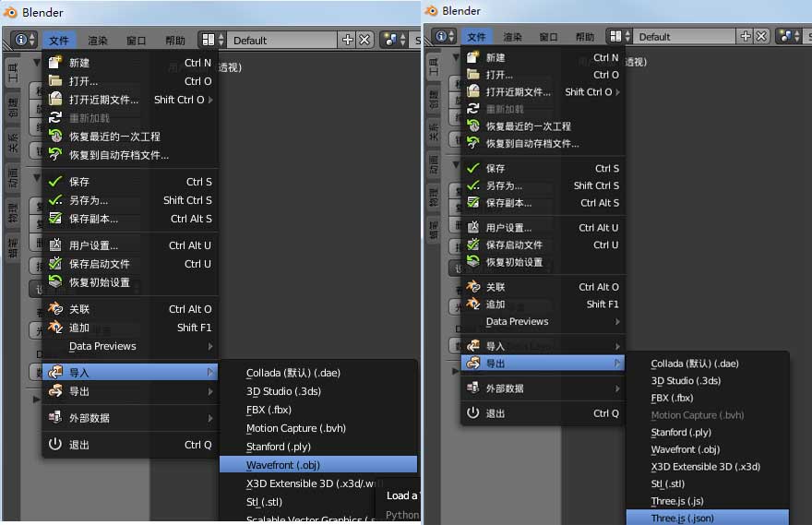Click the 重新加载 reload icon in right menu
Screen dimensions: 812x525
click(472, 109)
